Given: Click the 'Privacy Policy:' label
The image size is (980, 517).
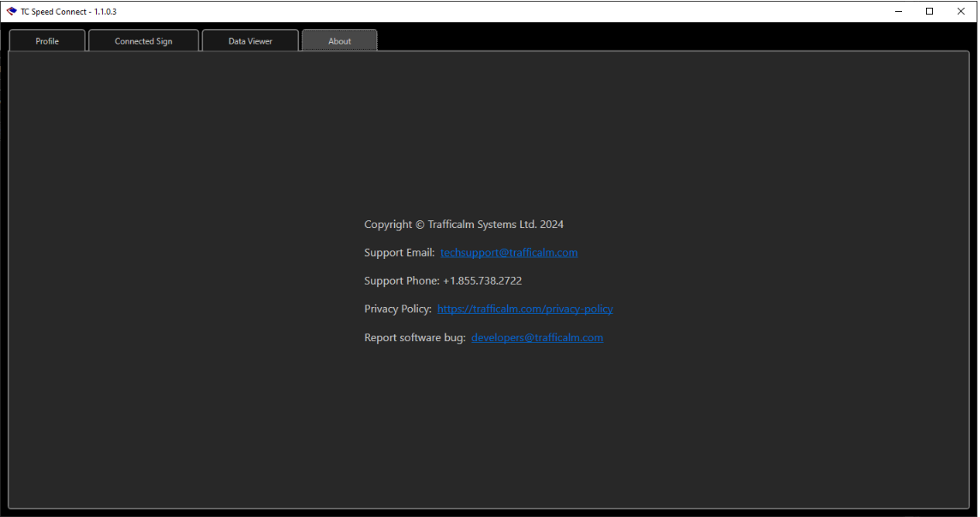Looking at the screenshot, I should pos(397,310).
